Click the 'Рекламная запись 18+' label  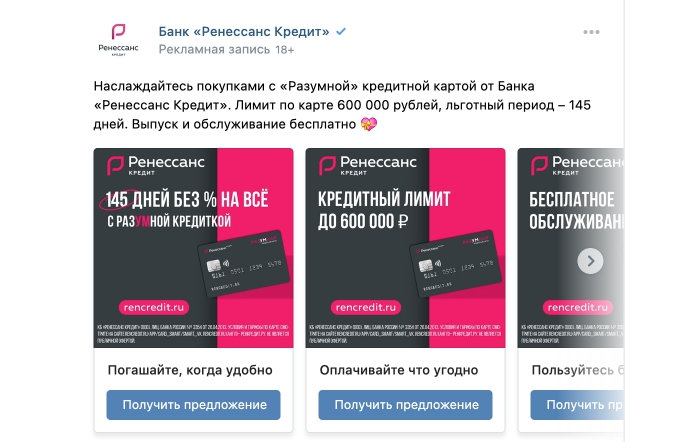click(226, 50)
